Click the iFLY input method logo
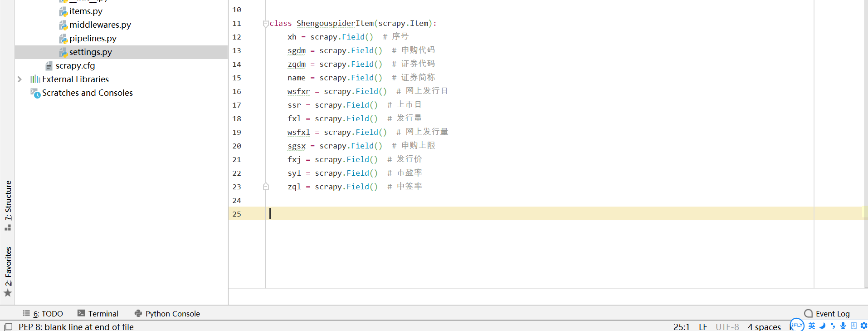The width and height of the screenshot is (868, 331). coord(797,325)
